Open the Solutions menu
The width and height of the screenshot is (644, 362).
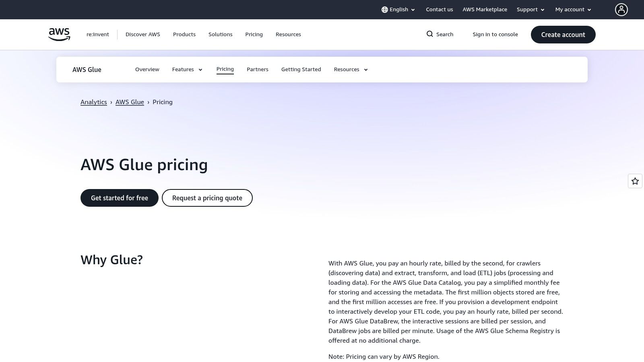tap(220, 35)
